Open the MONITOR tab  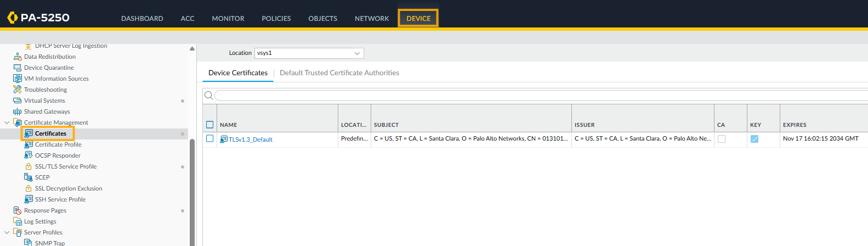coord(228,18)
